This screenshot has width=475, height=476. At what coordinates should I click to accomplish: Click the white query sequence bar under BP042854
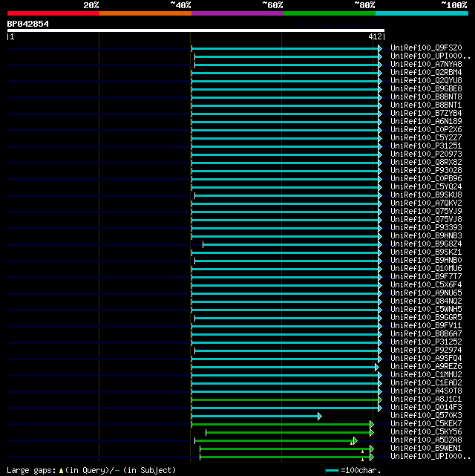tap(196, 30)
